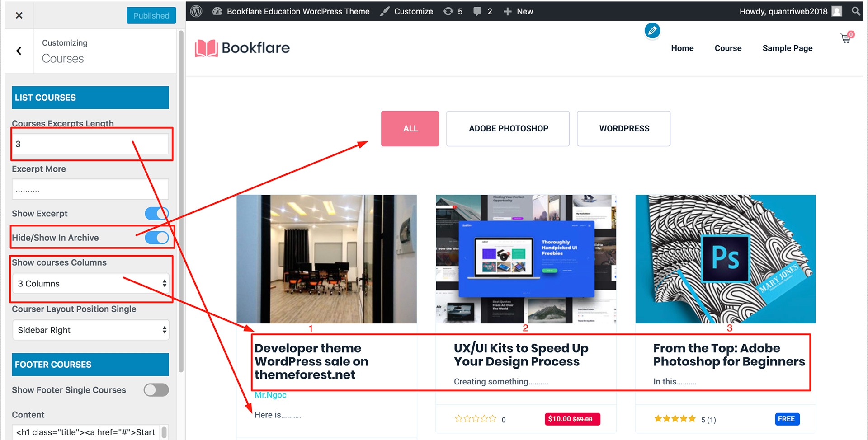Click the LIST COURSES section header

(x=90, y=98)
